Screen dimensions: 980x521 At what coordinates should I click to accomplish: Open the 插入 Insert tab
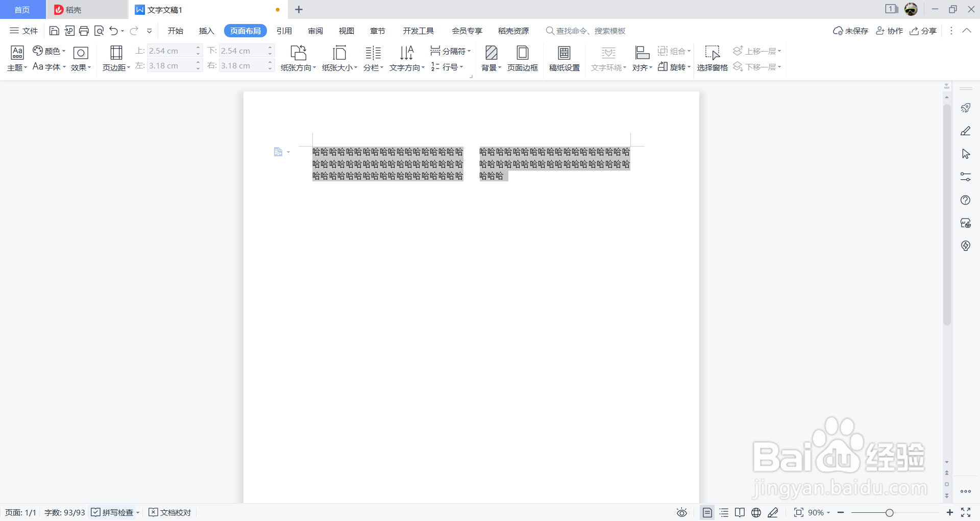coord(206,31)
